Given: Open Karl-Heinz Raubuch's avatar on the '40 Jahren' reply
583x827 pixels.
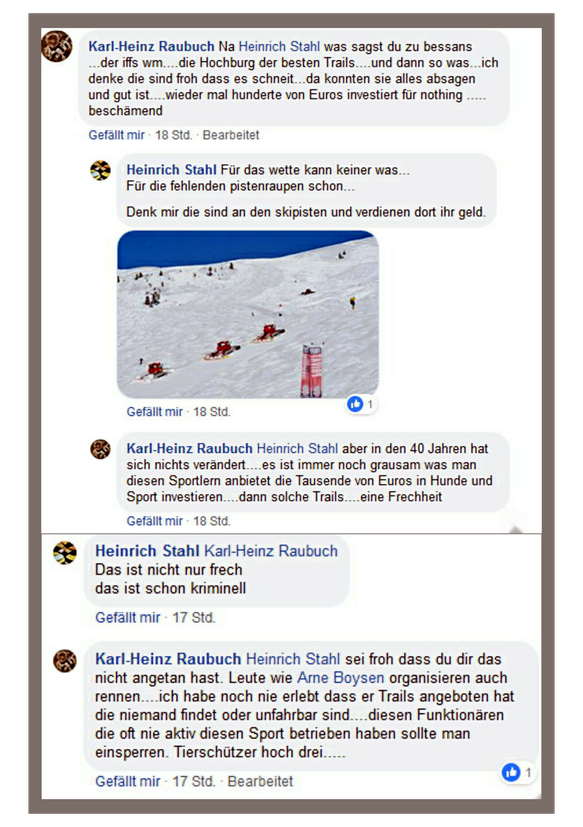Looking at the screenshot, I should coord(100,449).
